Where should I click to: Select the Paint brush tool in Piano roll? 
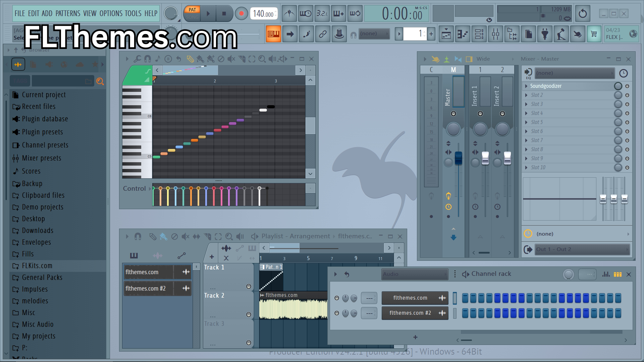(x=200, y=59)
